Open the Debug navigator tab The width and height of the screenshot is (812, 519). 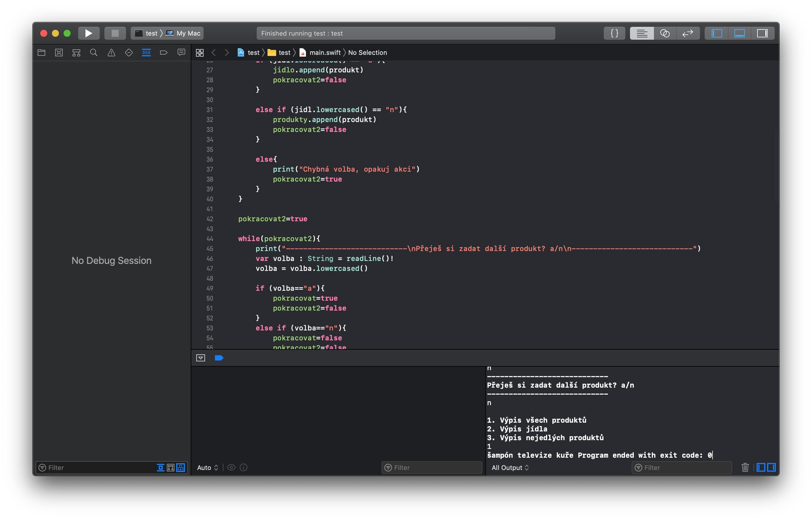(x=146, y=52)
